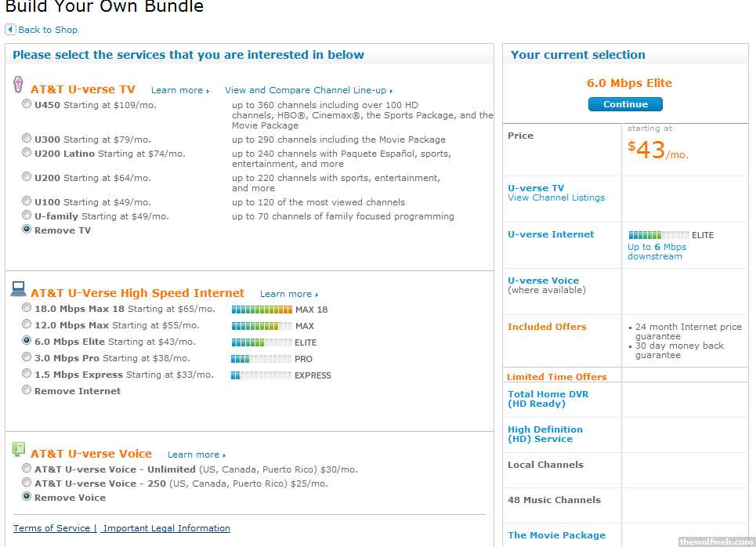The image size is (756, 547).
Task: Open the Terms of Service link
Action: pos(52,528)
